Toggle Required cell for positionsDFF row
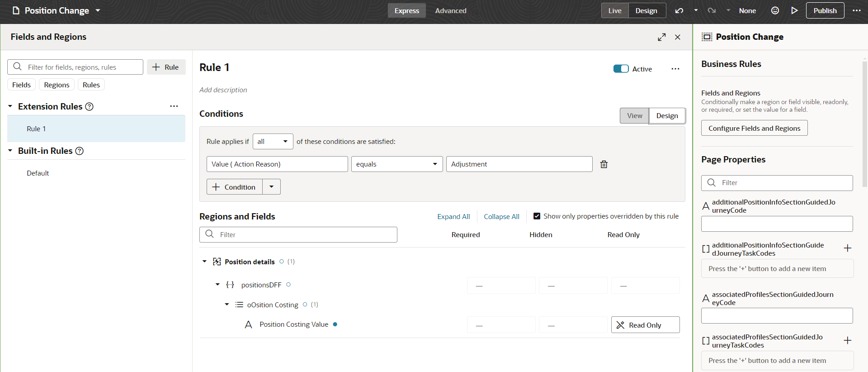The image size is (868, 372). (x=501, y=286)
